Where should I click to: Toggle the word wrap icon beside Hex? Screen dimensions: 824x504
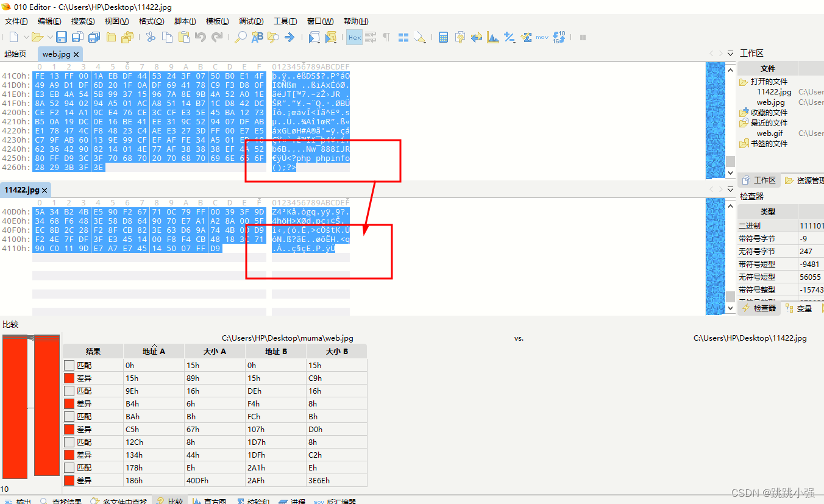tap(370, 37)
